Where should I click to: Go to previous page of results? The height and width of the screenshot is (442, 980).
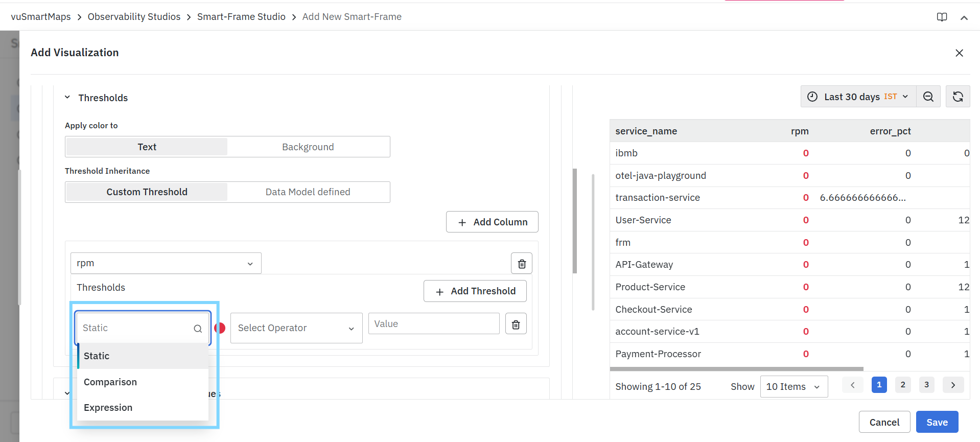click(852, 385)
